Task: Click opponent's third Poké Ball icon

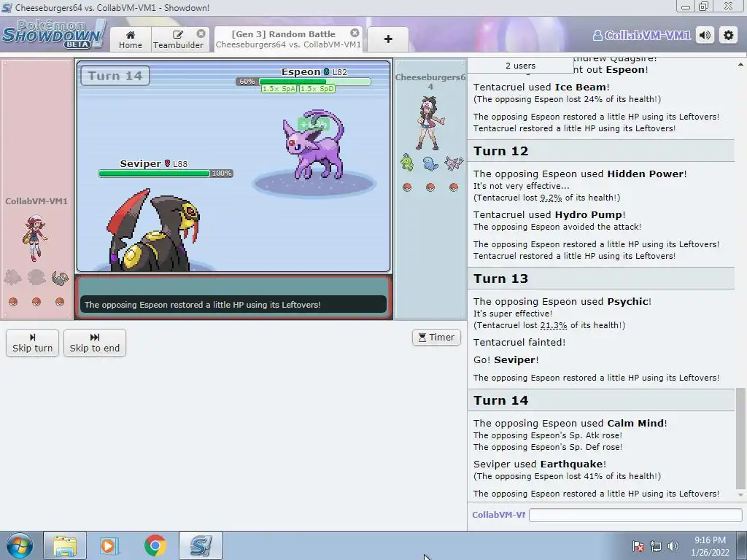Action: pyautogui.click(x=454, y=187)
